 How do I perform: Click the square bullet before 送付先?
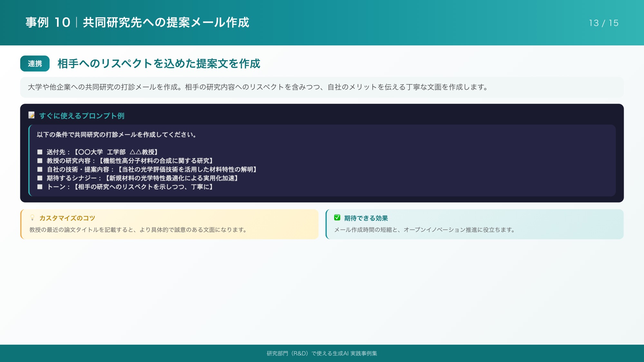[x=40, y=152]
